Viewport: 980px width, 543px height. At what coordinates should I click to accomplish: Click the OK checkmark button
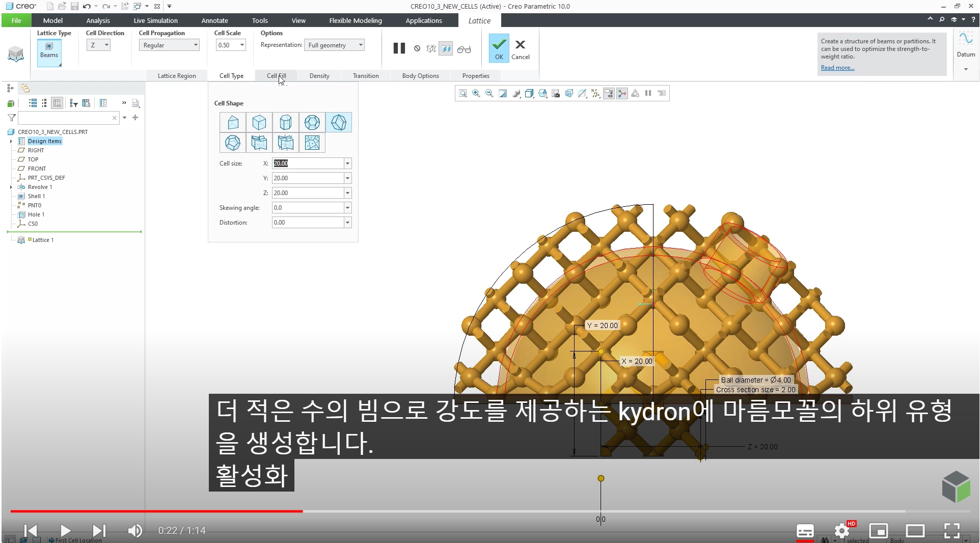tap(499, 48)
